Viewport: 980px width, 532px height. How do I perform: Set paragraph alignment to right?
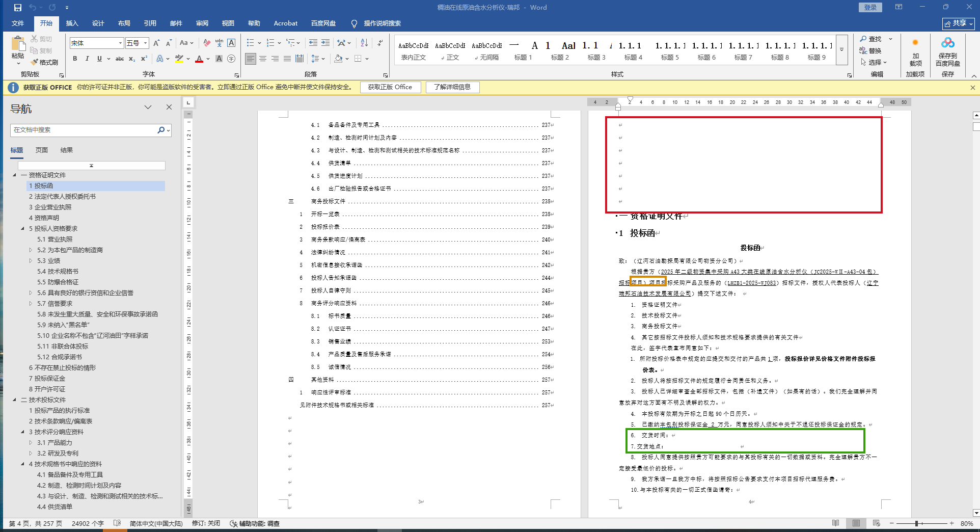pos(275,59)
